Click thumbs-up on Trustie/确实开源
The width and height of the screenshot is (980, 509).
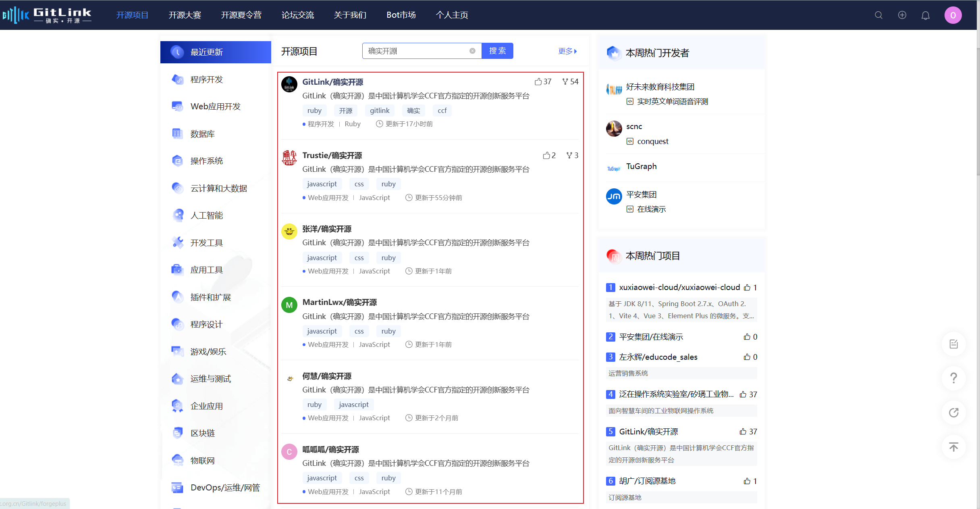pyautogui.click(x=546, y=155)
